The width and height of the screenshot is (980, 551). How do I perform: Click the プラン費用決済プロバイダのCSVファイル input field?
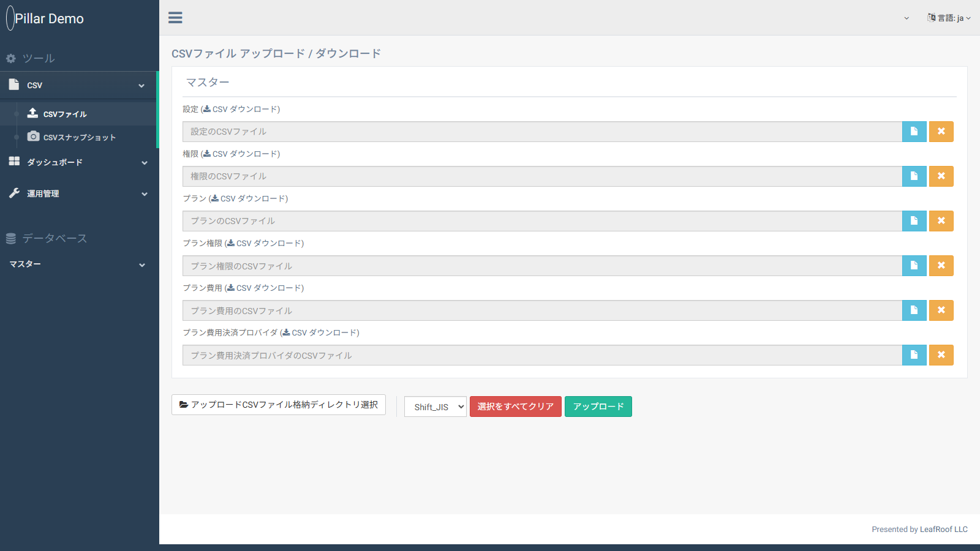point(542,355)
